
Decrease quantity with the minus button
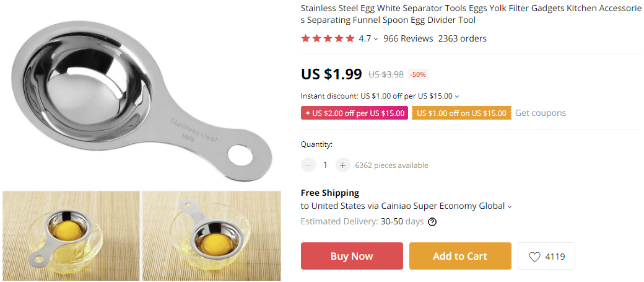(308, 165)
